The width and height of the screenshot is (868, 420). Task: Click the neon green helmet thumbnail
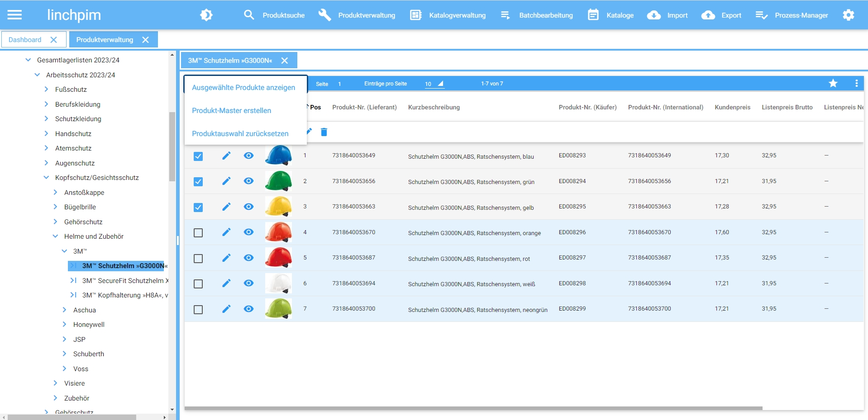[278, 309]
